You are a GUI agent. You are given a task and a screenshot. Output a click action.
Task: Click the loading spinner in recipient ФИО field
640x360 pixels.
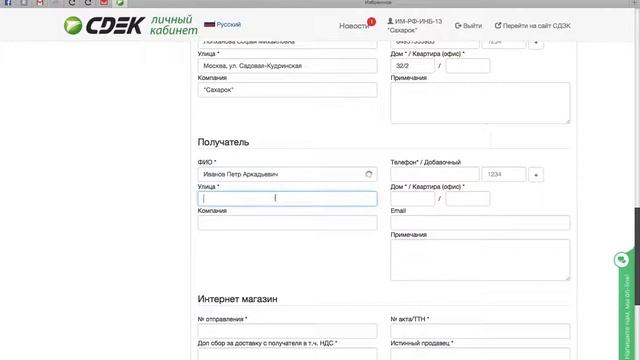click(369, 174)
